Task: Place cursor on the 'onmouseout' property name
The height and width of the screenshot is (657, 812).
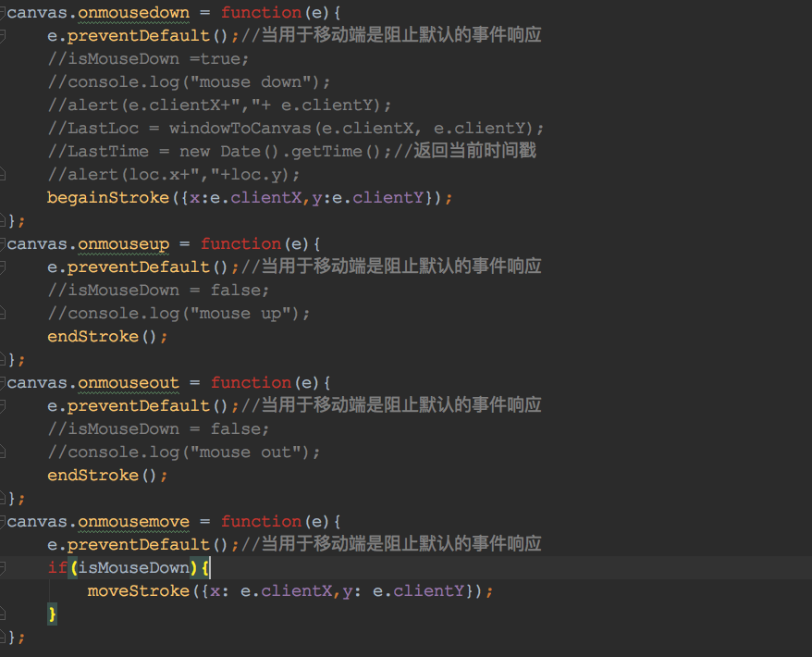Action: [x=129, y=382]
